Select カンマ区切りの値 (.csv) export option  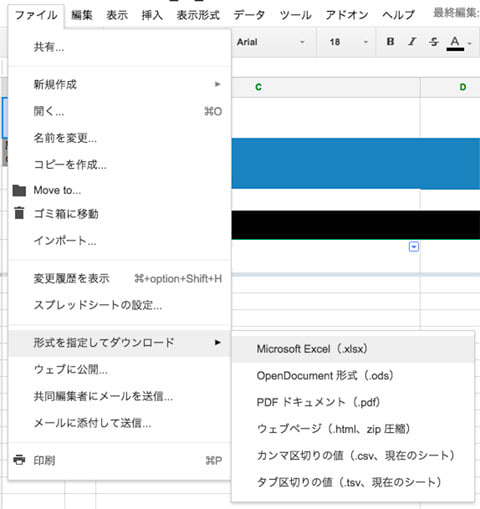tap(353, 455)
